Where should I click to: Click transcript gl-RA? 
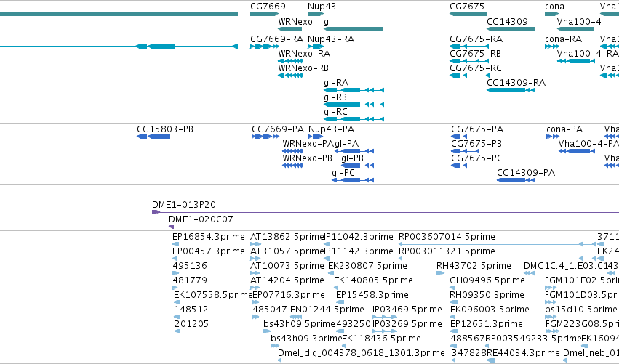click(x=354, y=90)
